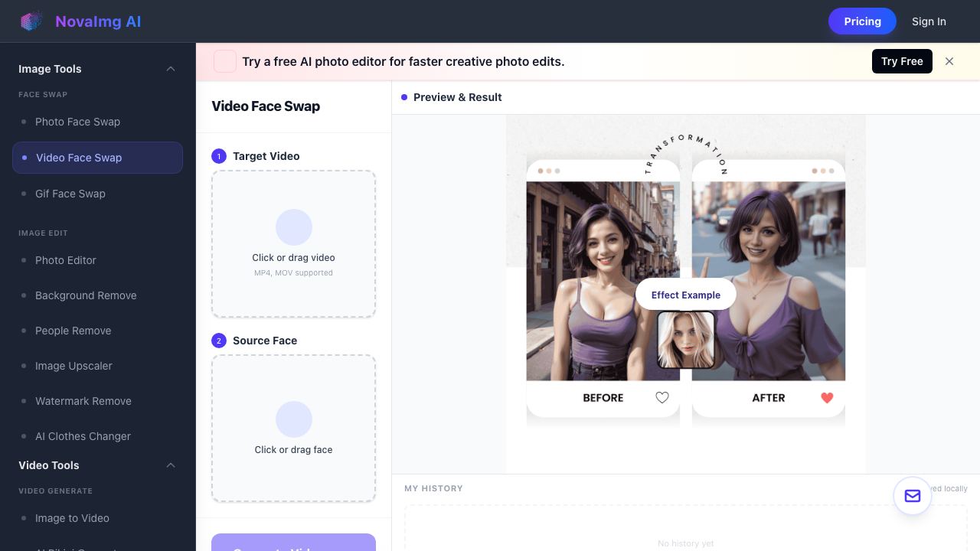Open Gif Face Swap tool
This screenshot has width=980, height=551.
[97, 194]
